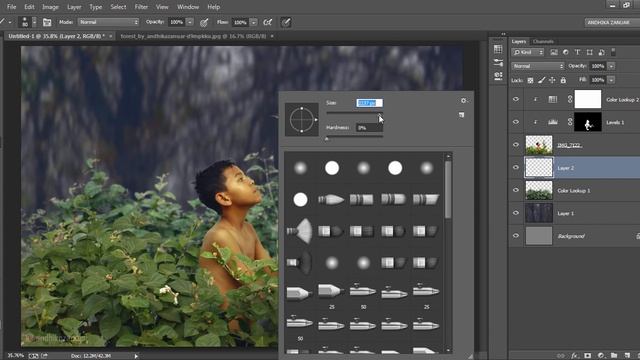This screenshot has height=360, width=640.
Task: Select the fan brush preset
Action: pos(300,231)
